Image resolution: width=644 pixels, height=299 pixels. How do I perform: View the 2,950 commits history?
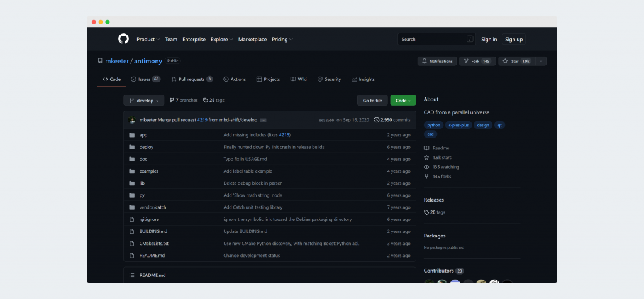click(x=392, y=120)
